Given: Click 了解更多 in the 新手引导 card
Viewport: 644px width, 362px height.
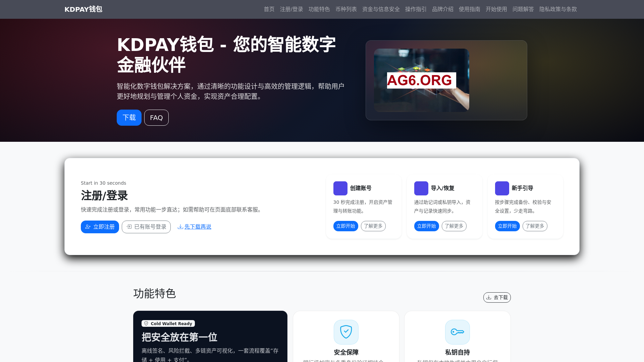Looking at the screenshot, I should pyautogui.click(x=535, y=226).
